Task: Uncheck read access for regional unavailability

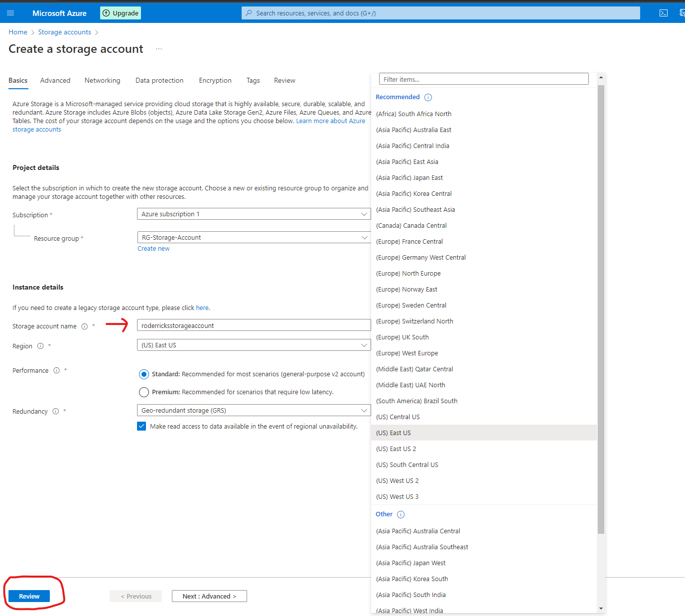Action: click(141, 426)
